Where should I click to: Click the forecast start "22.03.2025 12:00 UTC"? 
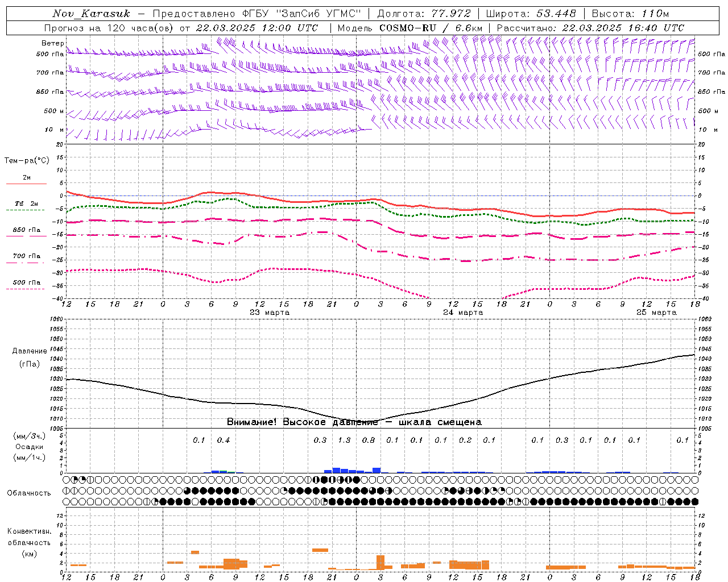coord(257,28)
